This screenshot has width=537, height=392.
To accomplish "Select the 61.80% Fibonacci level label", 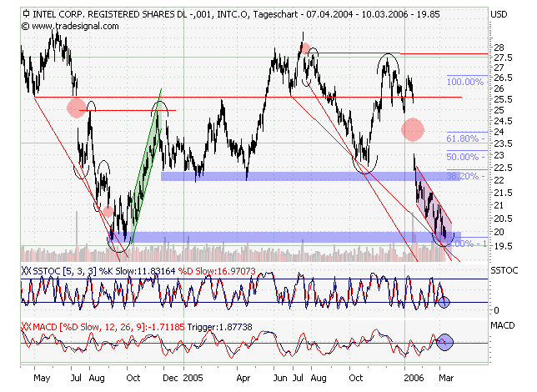I will click(x=464, y=138).
